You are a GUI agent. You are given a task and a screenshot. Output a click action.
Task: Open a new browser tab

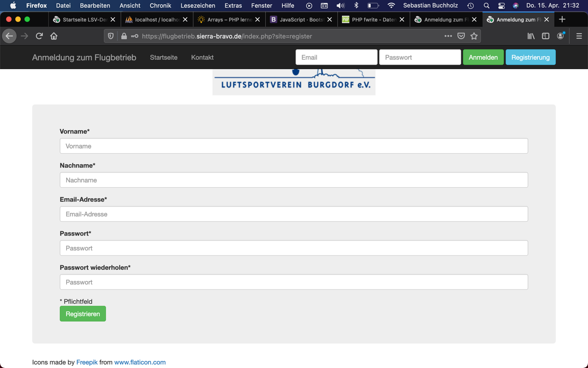[x=562, y=20]
